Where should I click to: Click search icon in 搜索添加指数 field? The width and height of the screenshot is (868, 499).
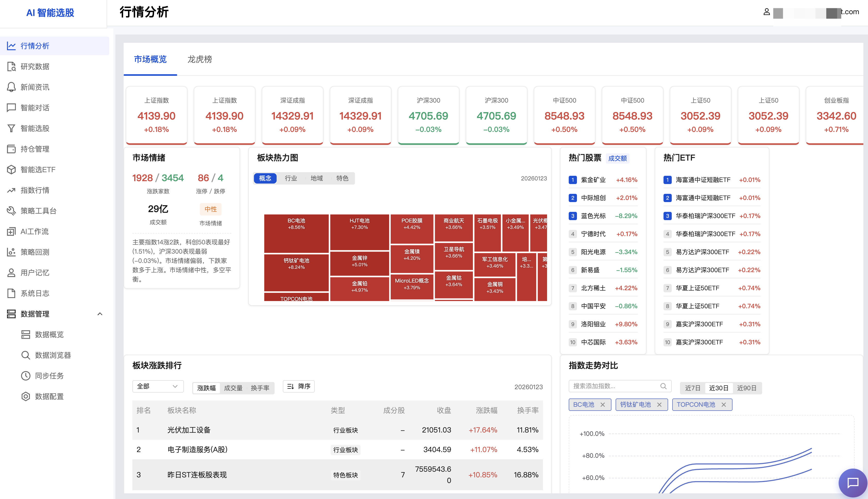coord(663,386)
